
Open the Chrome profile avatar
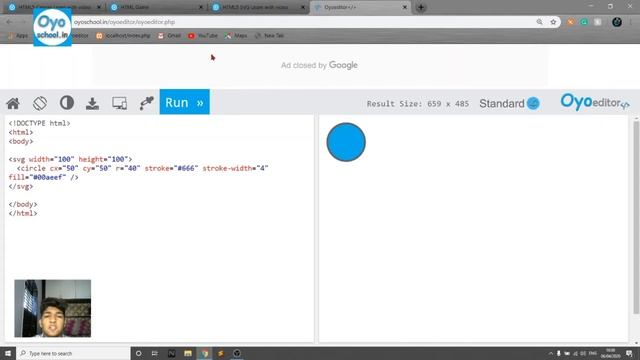[617, 22]
